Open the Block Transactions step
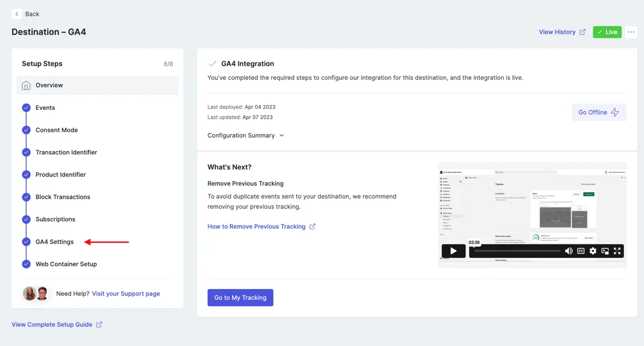The image size is (644, 346). pos(63,197)
